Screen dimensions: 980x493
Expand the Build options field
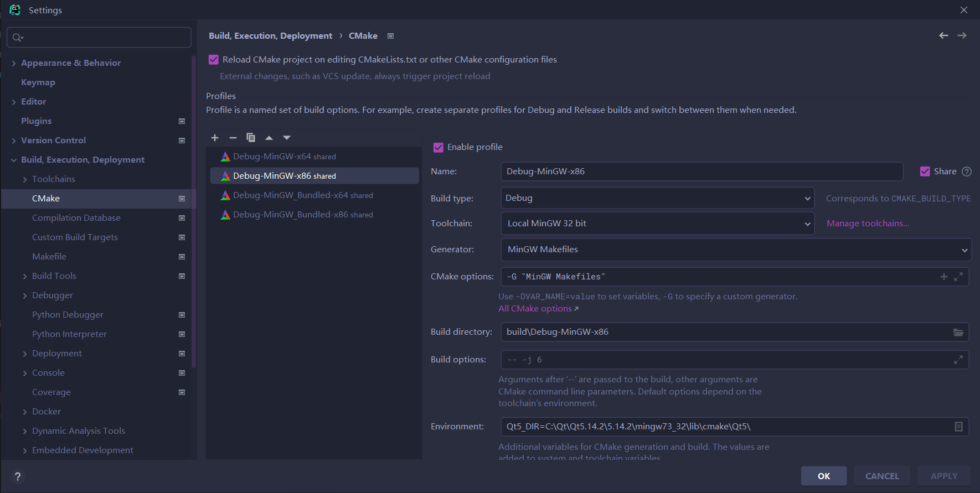coord(958,360)
